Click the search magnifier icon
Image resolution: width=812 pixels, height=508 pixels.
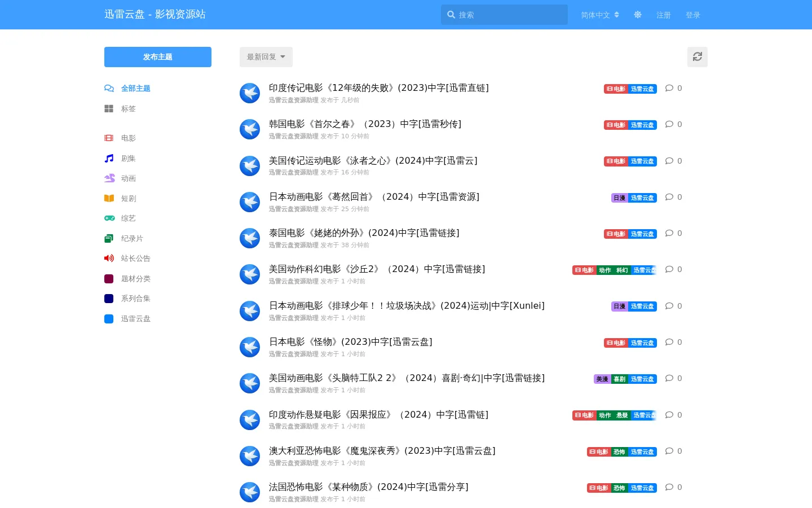point(451,15)
